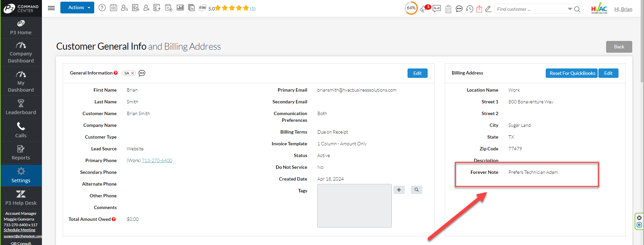Click the invoice search dollar icon

pyautogui.click(x=136, y=8)
